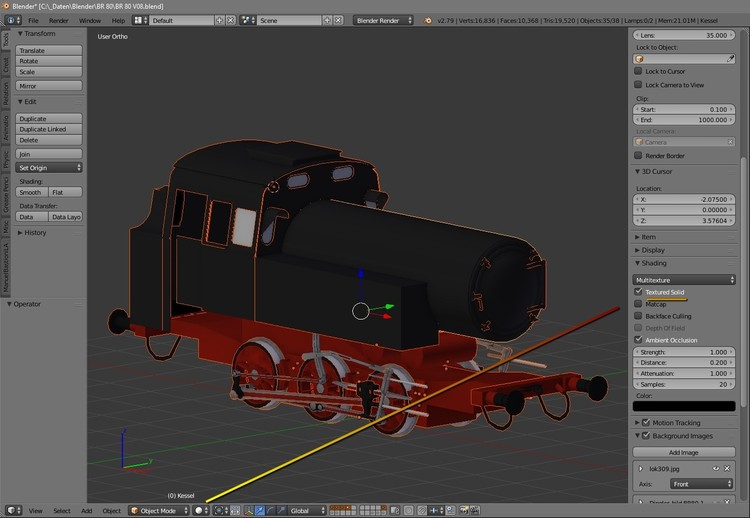Add a new scene with plus icon
Screen dimensions: 750x518
pos(327,21)
